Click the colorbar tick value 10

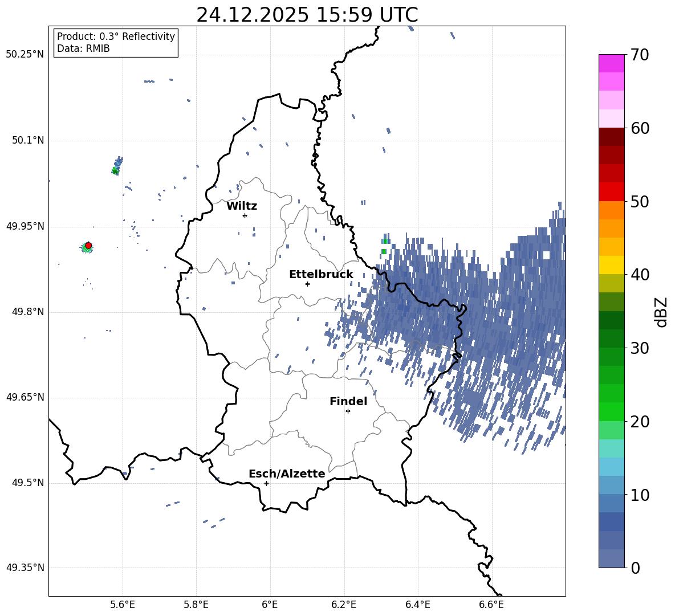tap(640, 495)
